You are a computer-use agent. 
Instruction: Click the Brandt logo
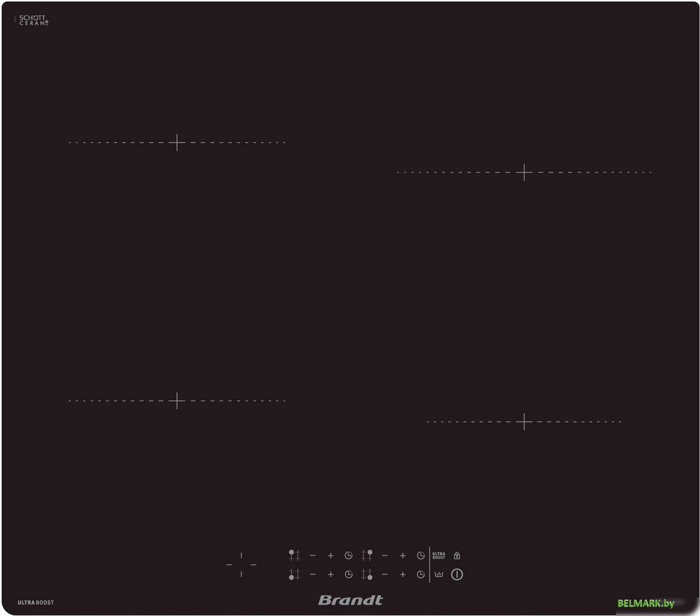pos(351,600)
